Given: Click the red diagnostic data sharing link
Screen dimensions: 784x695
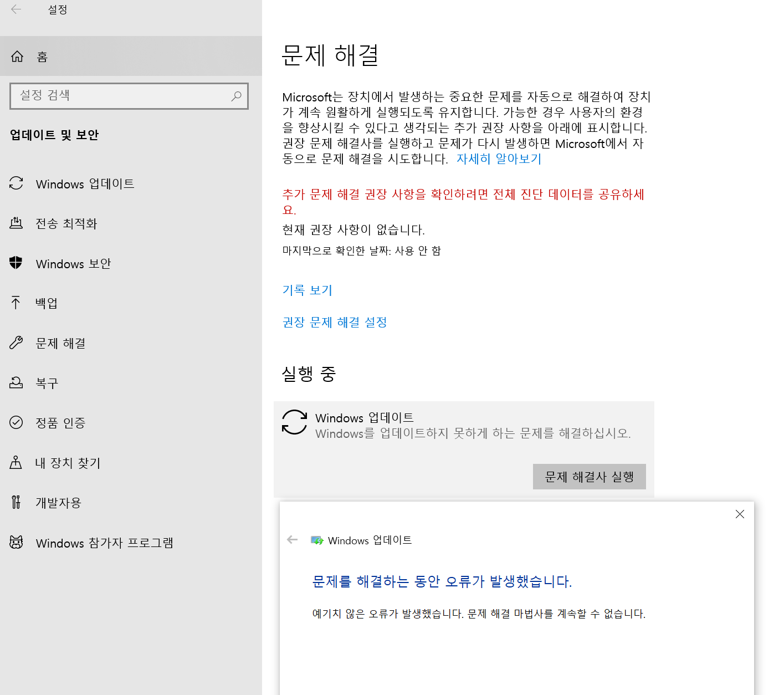Looking at the screenshot, I should 463,195.
